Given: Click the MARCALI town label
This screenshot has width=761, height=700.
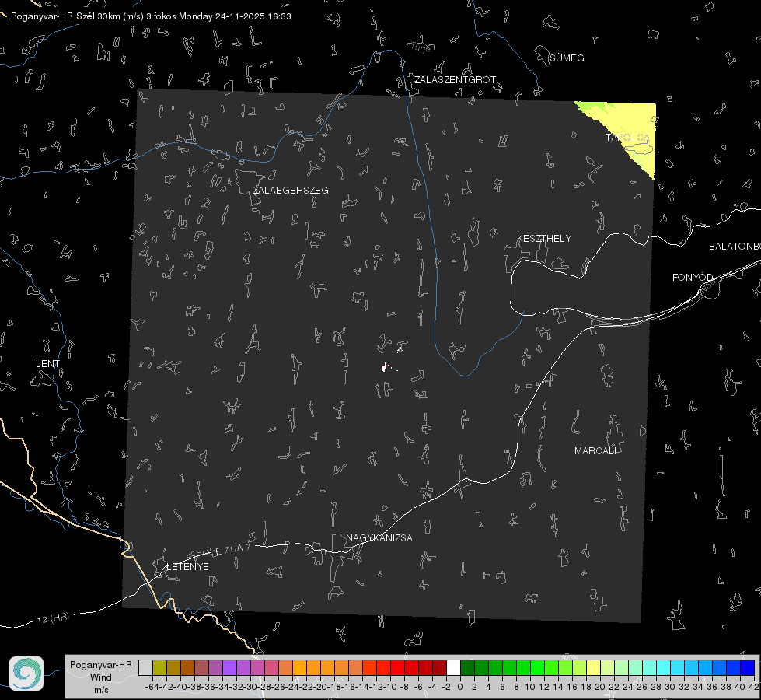Looking at the screenshot, I should [x=595, y=451].
